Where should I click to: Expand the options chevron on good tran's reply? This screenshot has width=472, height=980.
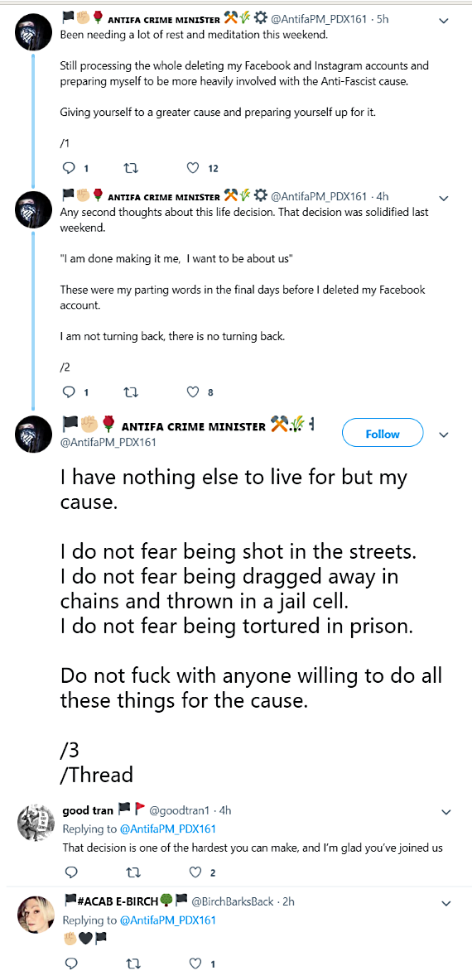pos(446,813)
